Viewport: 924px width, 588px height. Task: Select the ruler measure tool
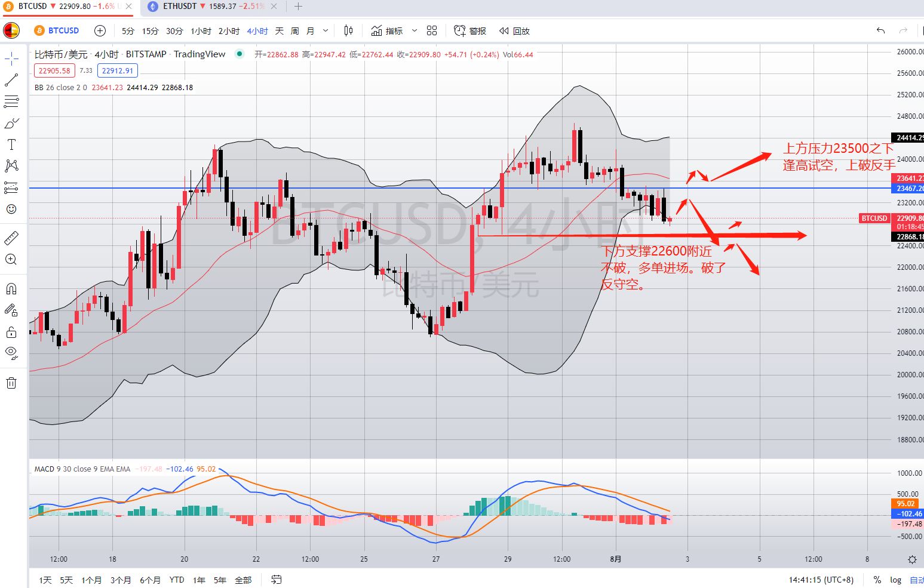click(x=11, y=238)
